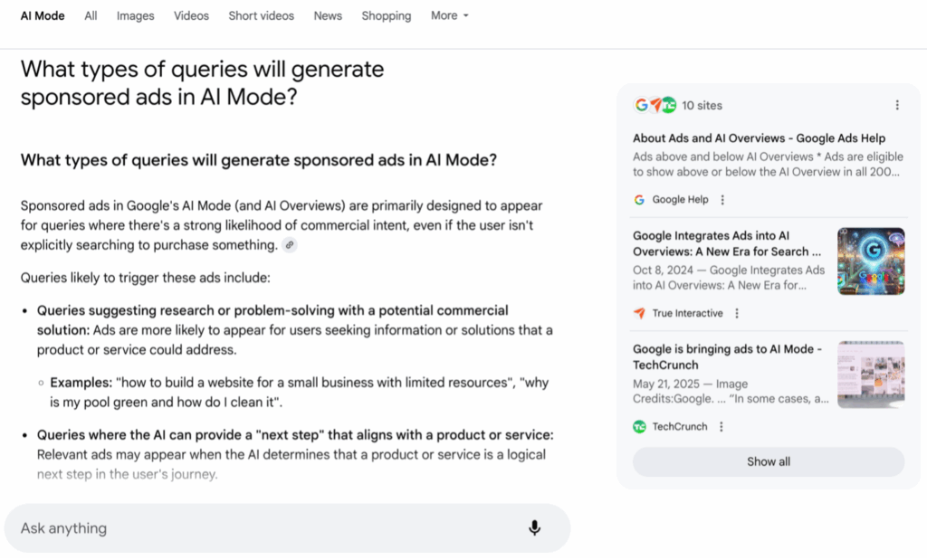This screenshot has height=560, width=927.
Task: Open About Ads and AI Overviews link
Action: pyautogui.click(x=759, y=138)
